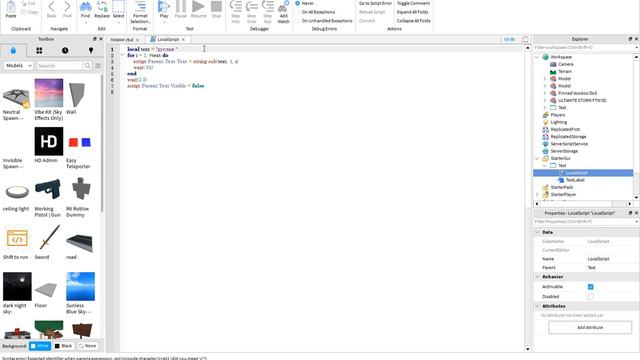Select Camera in the Explorer tree

pos(562,64)
